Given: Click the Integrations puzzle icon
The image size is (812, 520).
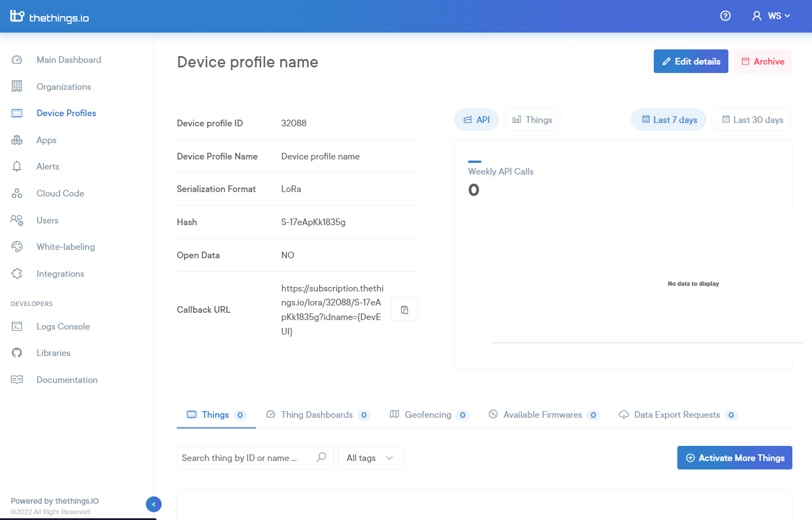Looking at the screenshot, I should [x=17, y=273].
